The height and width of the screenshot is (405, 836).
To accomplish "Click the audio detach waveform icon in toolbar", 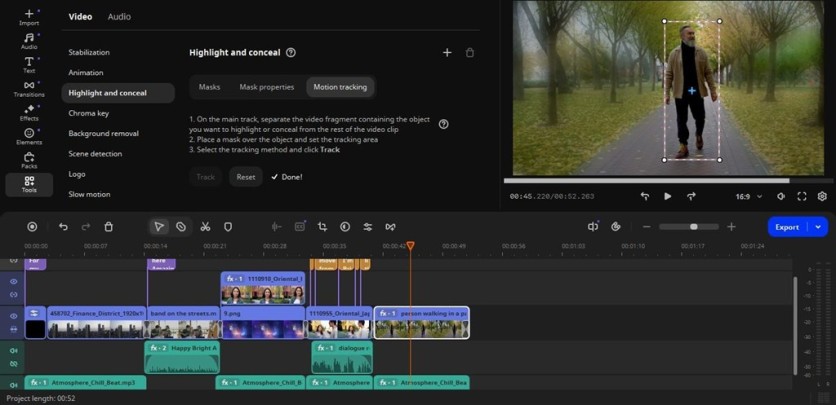I will (276, 227).
